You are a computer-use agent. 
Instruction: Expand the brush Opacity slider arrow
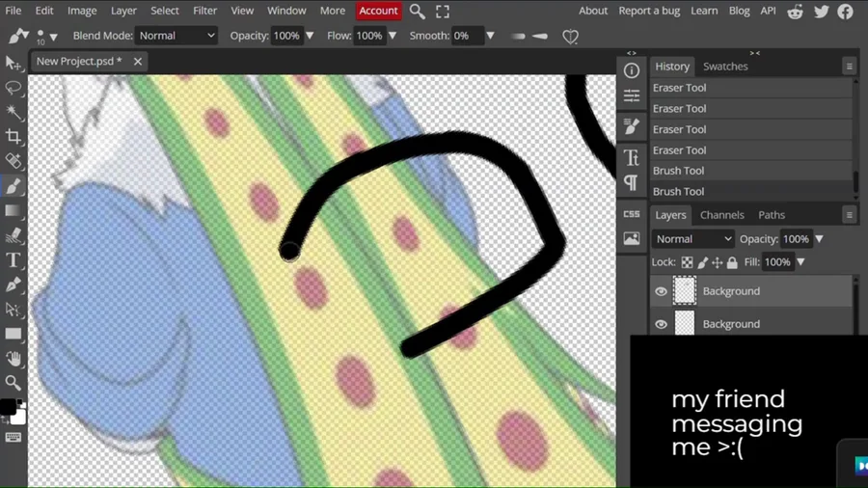310,36
